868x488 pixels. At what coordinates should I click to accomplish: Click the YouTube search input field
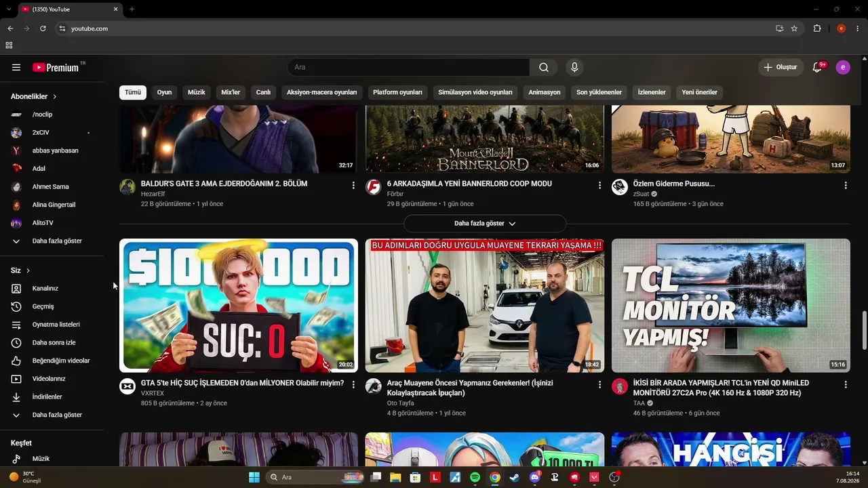coord(408,67)
